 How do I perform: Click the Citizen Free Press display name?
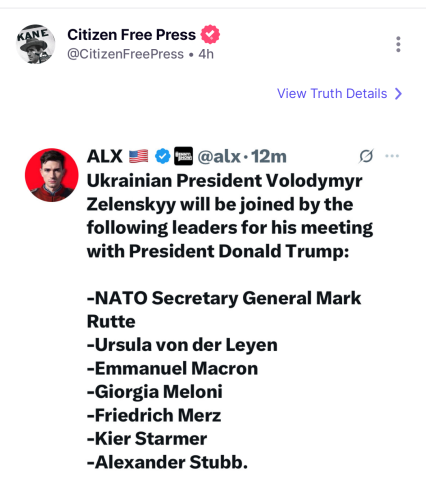131,35
